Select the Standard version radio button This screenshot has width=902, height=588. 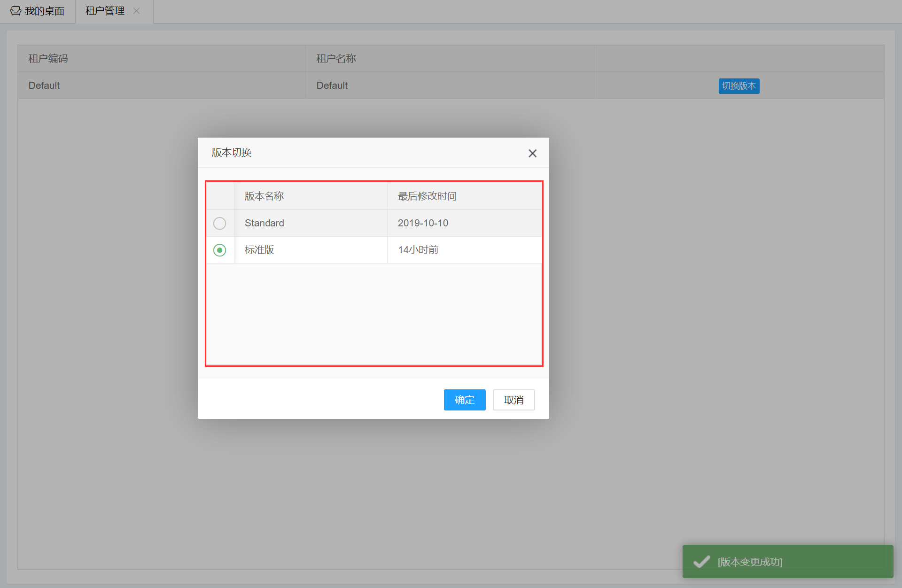point(219,223)
